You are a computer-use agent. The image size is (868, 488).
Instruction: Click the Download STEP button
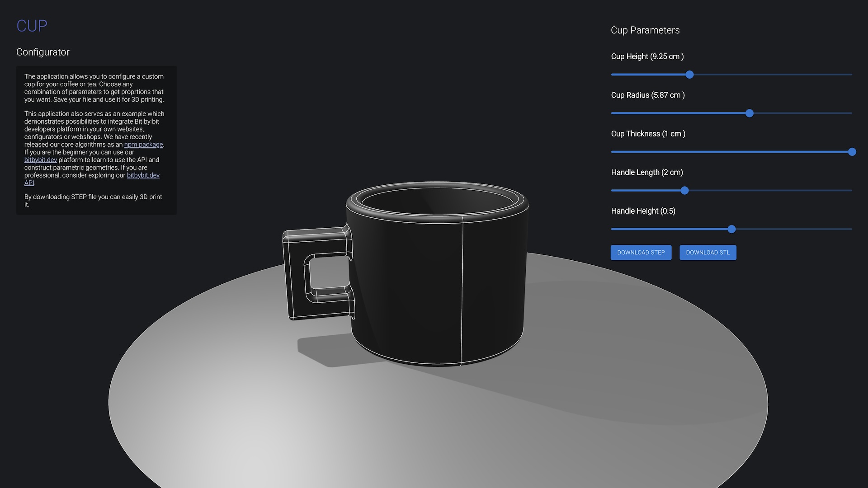tap(641, 253)
